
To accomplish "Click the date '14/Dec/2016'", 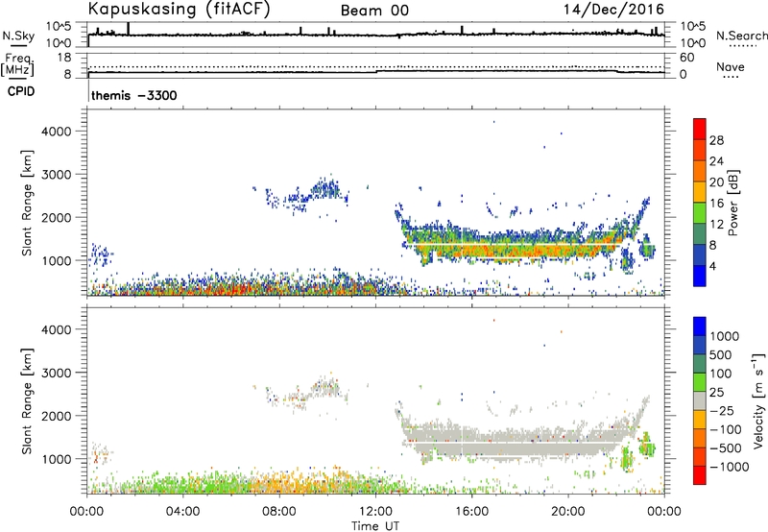I will pos(613,10).
